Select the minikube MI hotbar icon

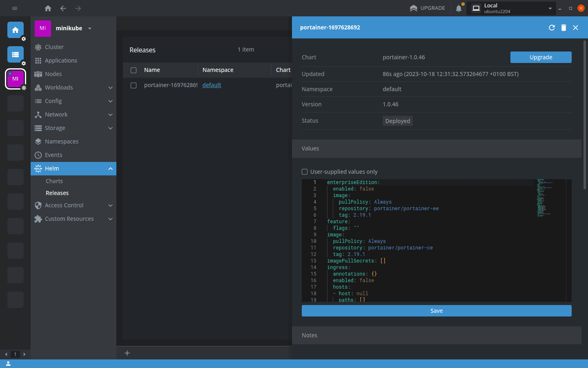(x=16, y=79)
